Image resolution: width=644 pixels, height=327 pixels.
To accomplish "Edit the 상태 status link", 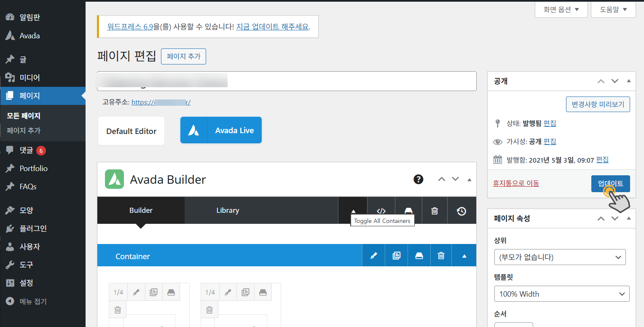I will (x=550, y=123).
